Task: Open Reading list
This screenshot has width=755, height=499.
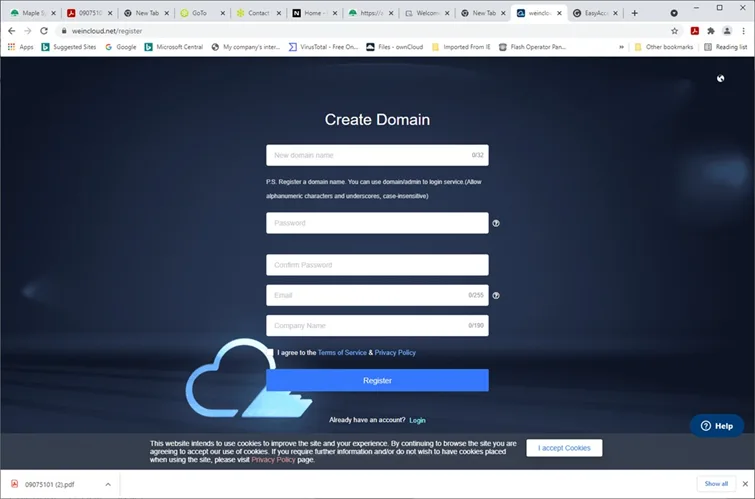Action: pos(726,47)
